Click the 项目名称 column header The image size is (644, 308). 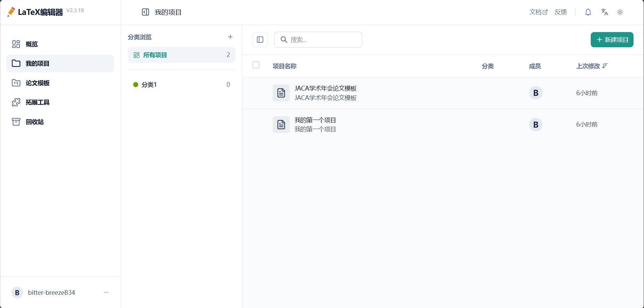pyautogui.click(x=285, y=66)
